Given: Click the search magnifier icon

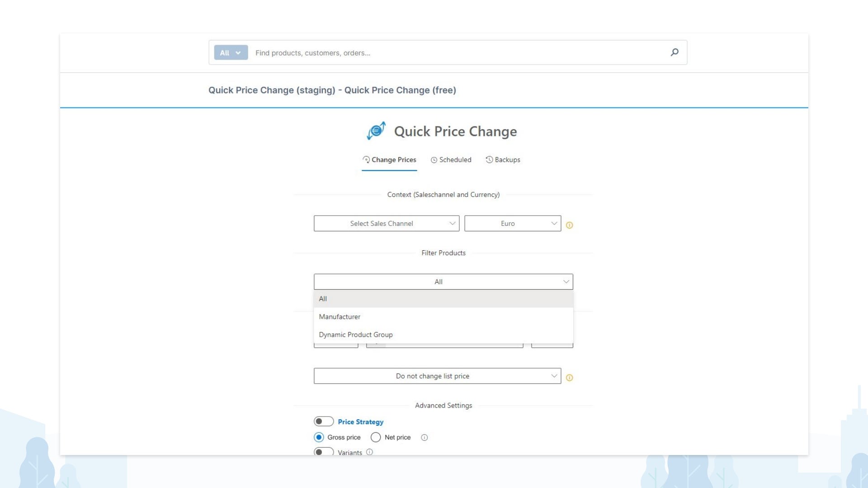Looking at the screenshot, I should (x=674, y=52).
